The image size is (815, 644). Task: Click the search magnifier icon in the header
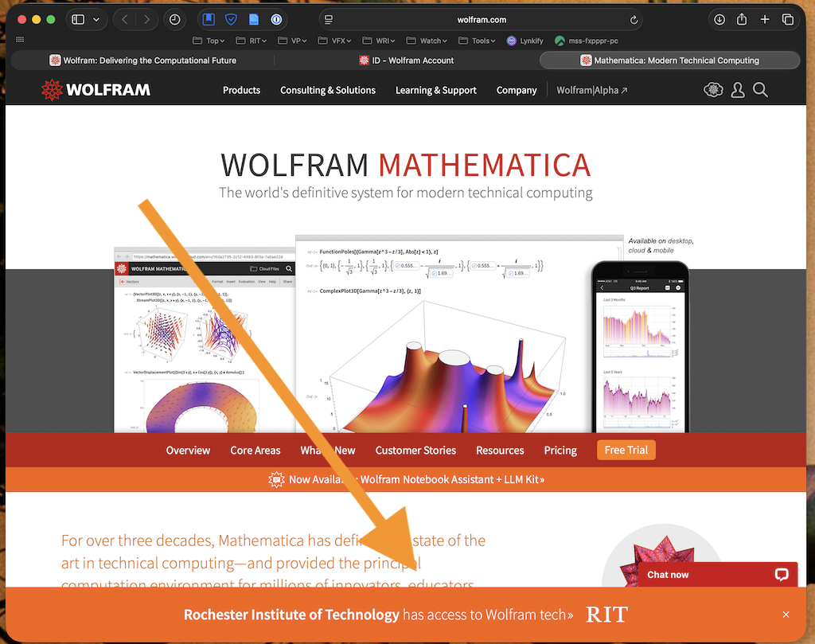(761, 90)
